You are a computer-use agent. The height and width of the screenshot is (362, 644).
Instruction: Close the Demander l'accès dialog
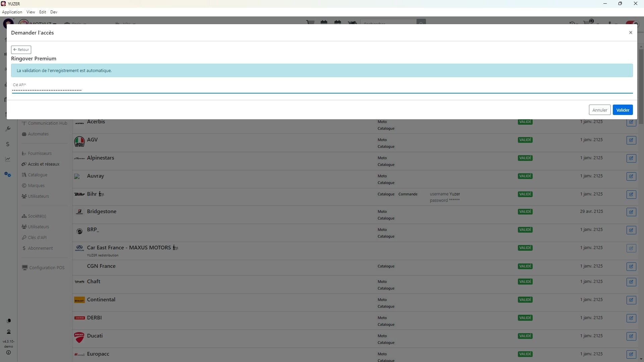(631, 33)
